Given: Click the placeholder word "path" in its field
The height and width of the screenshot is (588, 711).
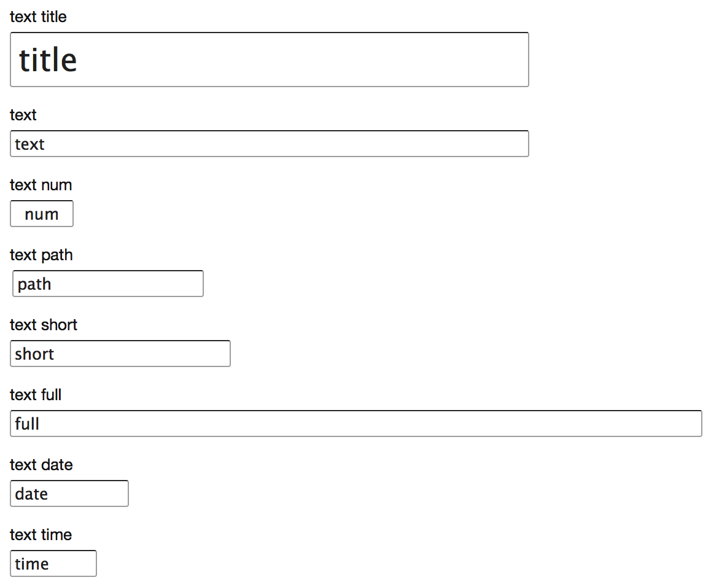Looking at the screenshot, I should 34,285.
